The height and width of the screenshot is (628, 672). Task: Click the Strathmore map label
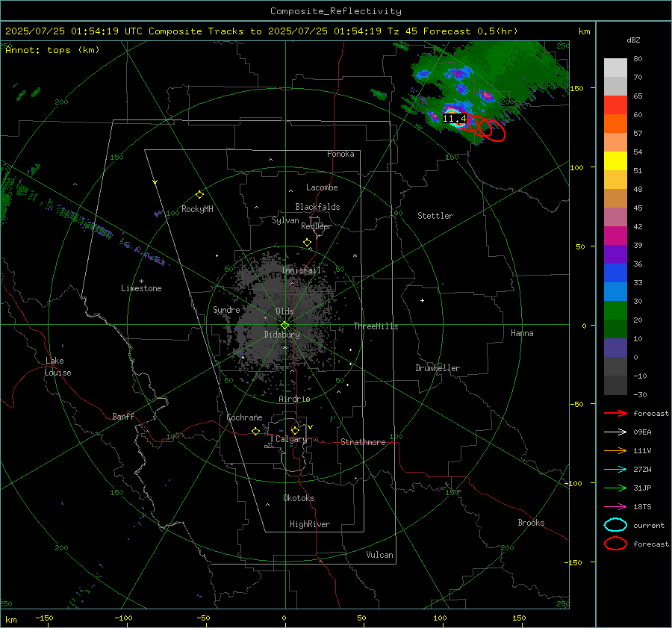pos(364,442)
